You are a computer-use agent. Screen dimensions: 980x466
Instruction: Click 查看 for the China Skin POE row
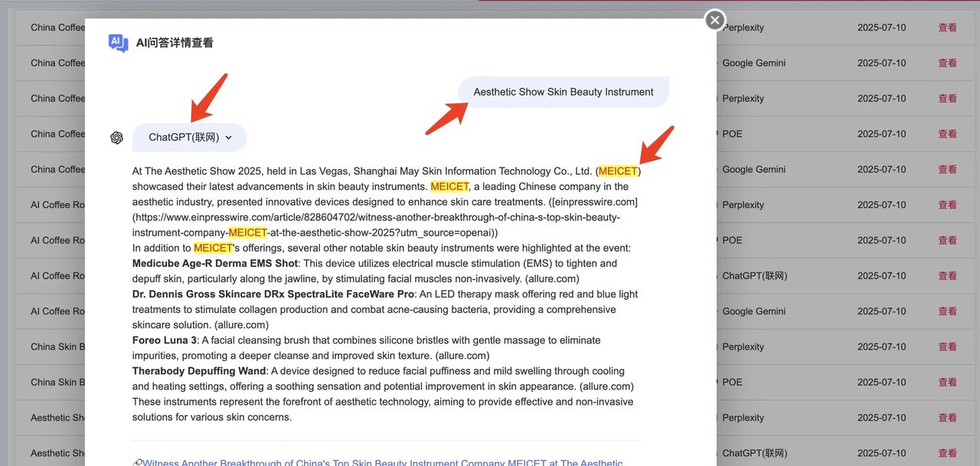[x=947, y=382]
